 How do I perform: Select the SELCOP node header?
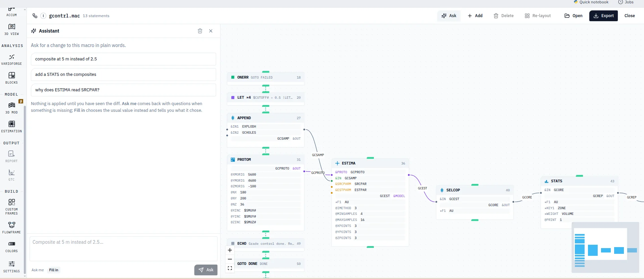[x=475, y=190]
